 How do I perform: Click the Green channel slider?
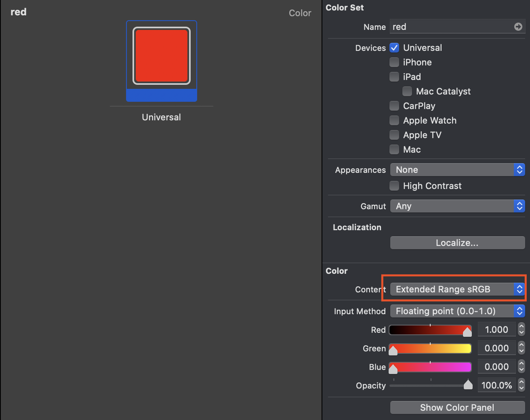point(430,349)
